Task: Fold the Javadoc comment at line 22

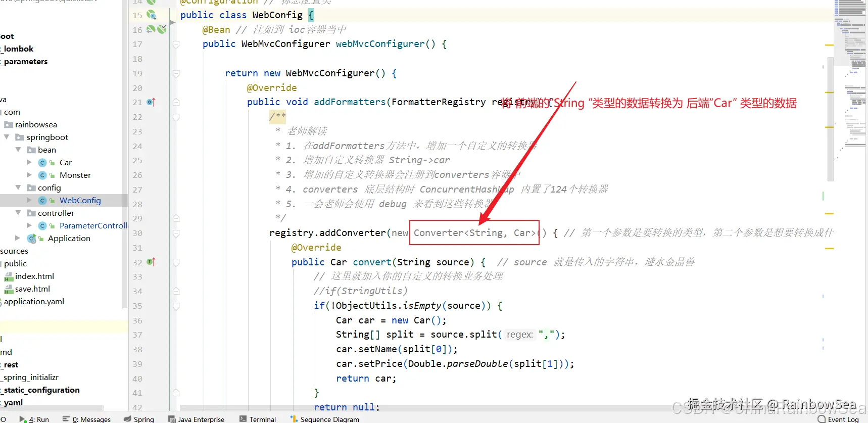Action: click(x=176, y=117)
